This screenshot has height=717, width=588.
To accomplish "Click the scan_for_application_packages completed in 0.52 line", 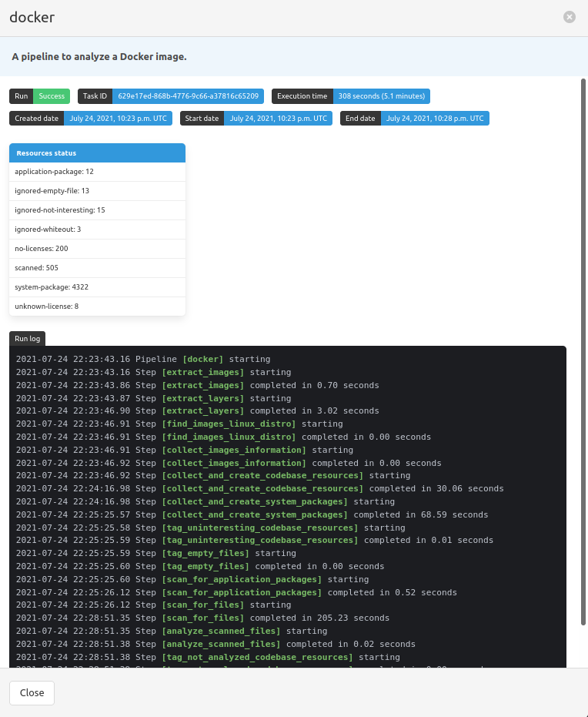I will click(x=236, y=593).
